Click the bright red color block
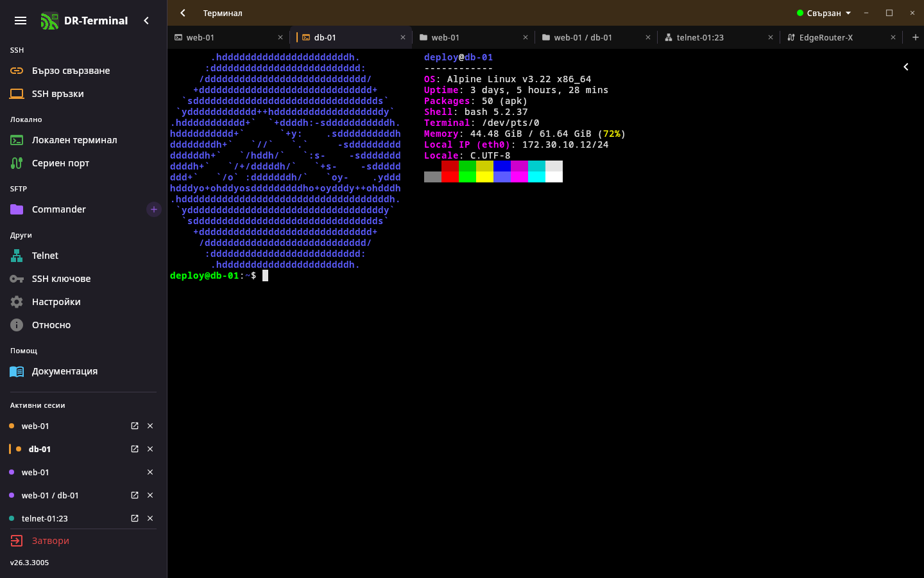This screenshot has width=924, height=578. pyautogui.click(x=450, y=177)
